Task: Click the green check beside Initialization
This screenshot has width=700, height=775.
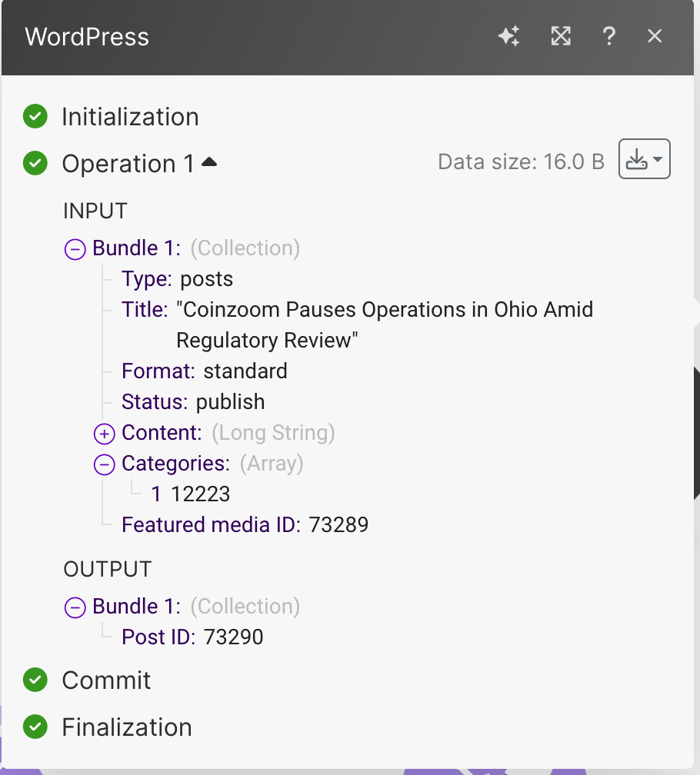Action: coord(35,117)
